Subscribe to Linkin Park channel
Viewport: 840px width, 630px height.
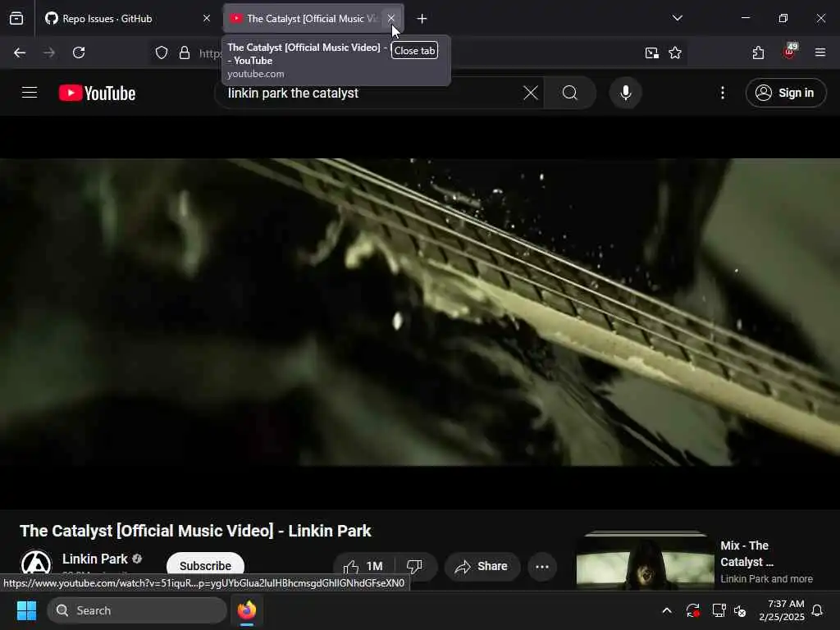coord(205,566)
